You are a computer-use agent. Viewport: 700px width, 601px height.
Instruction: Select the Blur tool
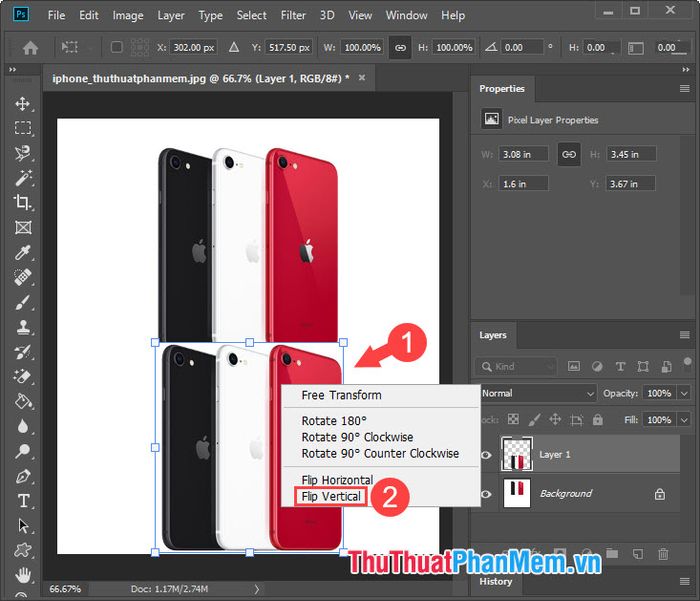click(22, 426)
